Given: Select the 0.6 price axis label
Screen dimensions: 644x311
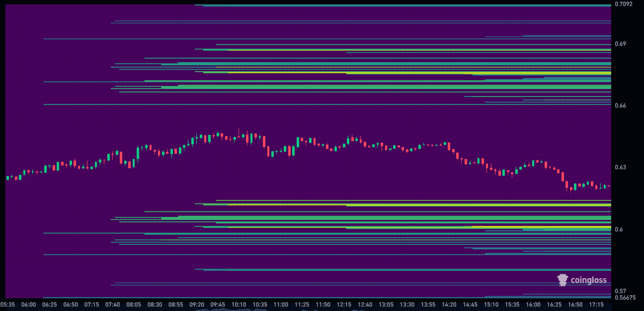Looking at the screenshot, I should tap(618, 229).
